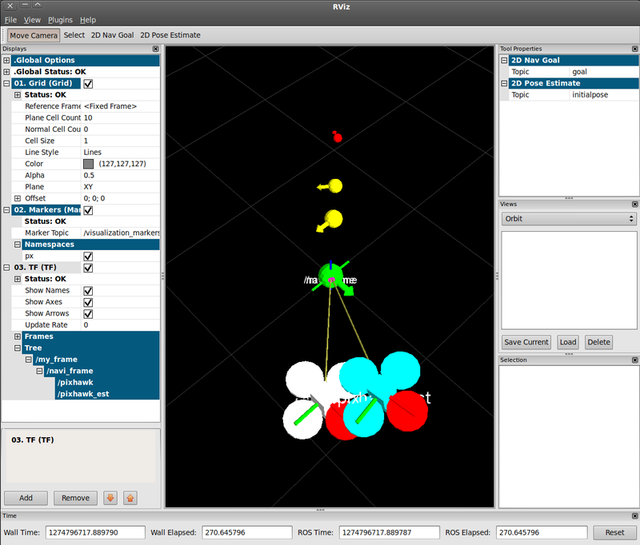The height and width of the screenshot is (545, 640).
Task: Open the Plugins menu
Action: click(x=60, y=20)
